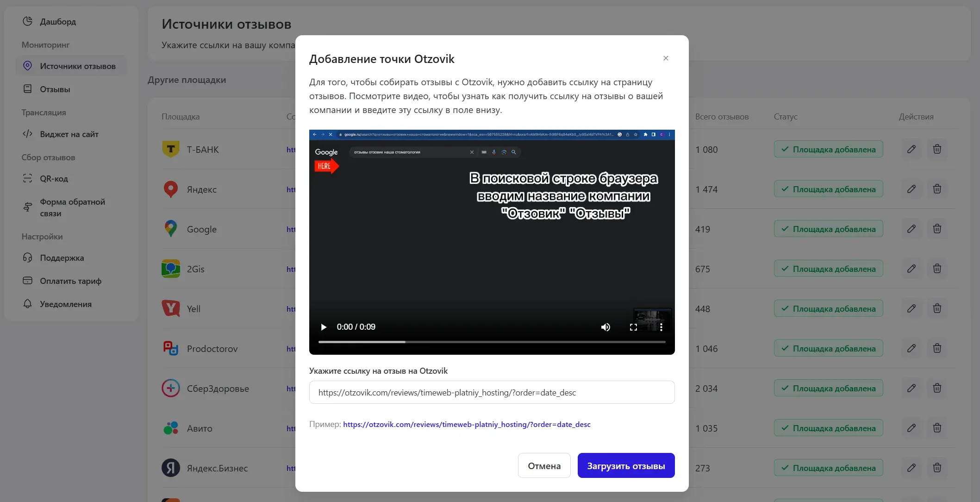Click edit pencil for Google row
This screenshot has height=502, width=980.
tap(911, 229)
